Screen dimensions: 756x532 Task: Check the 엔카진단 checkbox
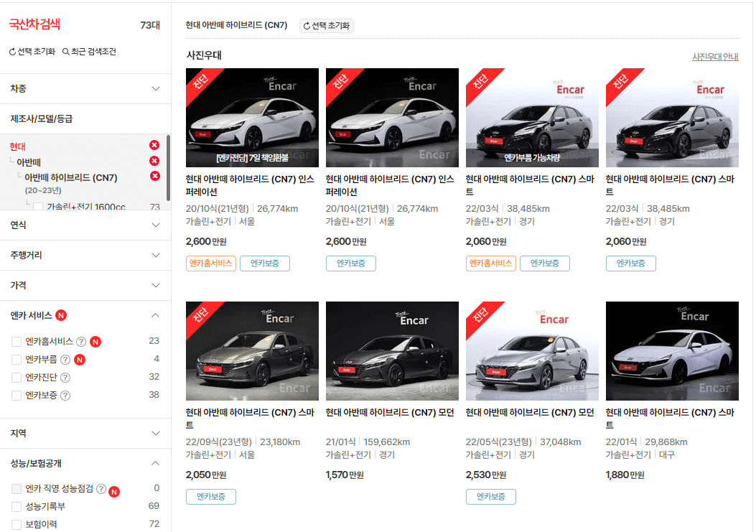17,378
